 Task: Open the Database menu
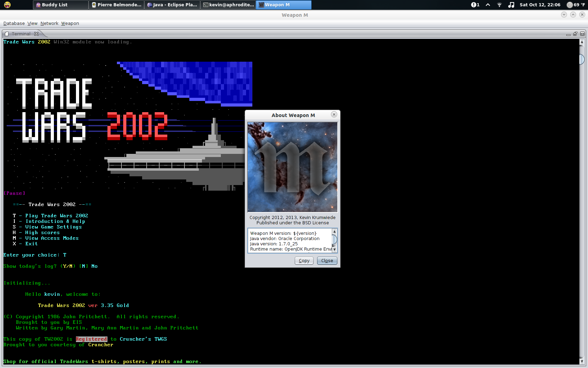[x=14, y=23]
